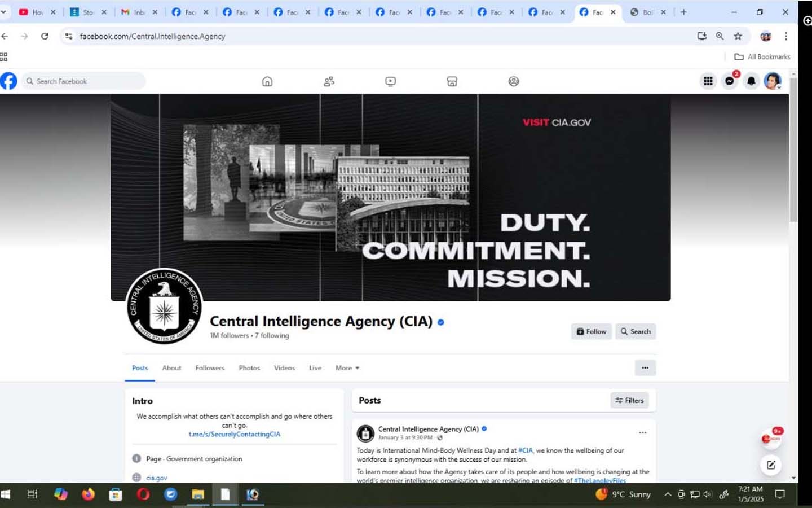Bookmark this page with the star icon

[738, 36]
